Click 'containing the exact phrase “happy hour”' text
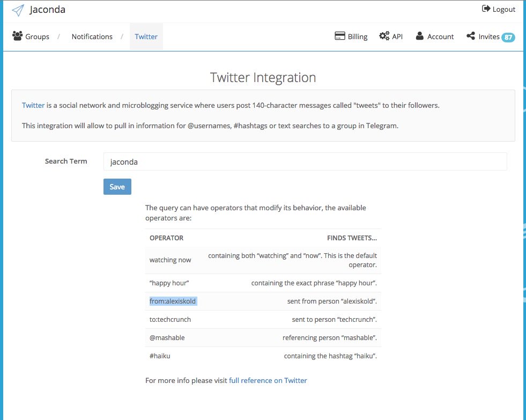 (314, 283)
